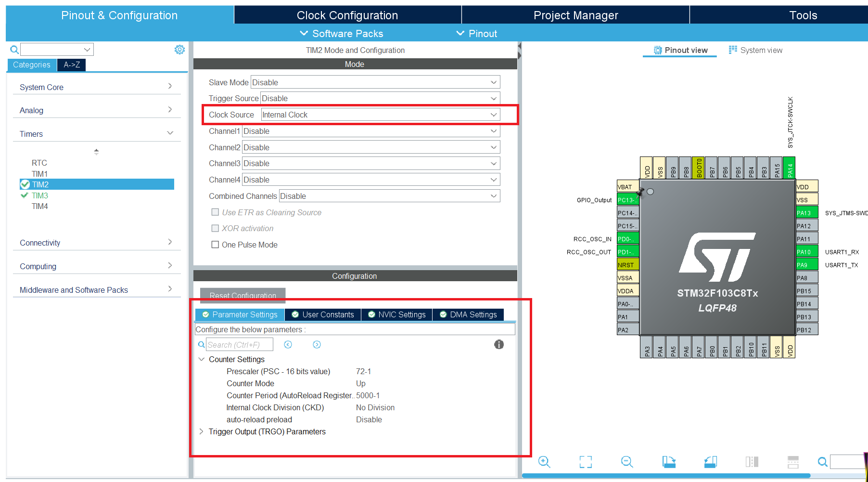This screenshot has width=868, height=482.
Task: Switch to the NVIC Settings tab
Action: click(397, 314)
